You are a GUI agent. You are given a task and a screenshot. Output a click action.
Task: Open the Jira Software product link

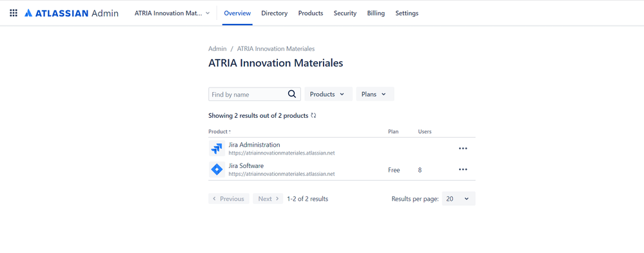click(246, 165)
